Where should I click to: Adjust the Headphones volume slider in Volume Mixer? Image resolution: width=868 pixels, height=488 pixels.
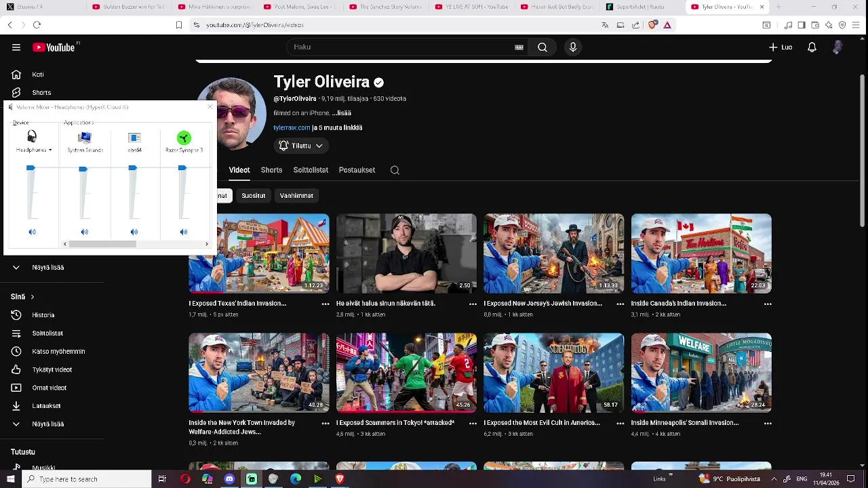pyautogui.click(x=31, y=168)
